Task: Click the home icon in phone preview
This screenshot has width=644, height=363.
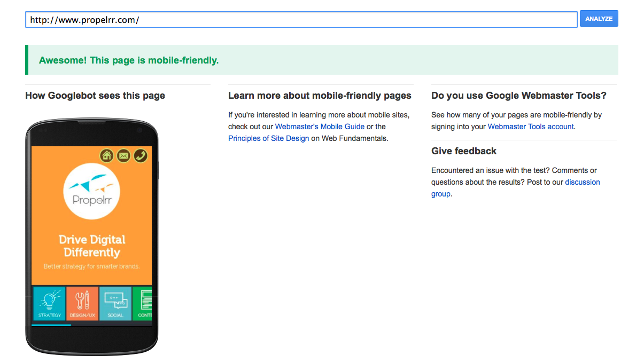Action: coord(107,155)
